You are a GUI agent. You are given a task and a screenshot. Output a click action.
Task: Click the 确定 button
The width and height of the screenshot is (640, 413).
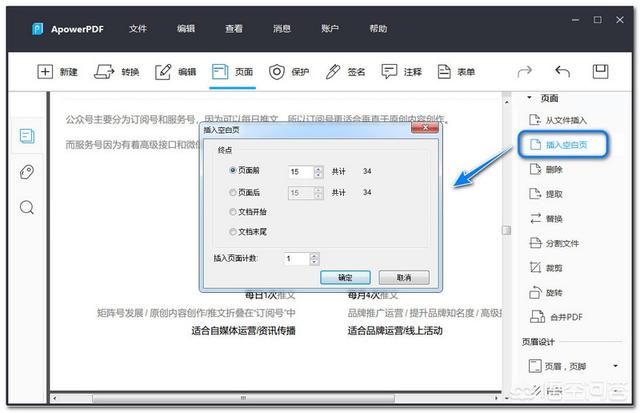point(345,278)
